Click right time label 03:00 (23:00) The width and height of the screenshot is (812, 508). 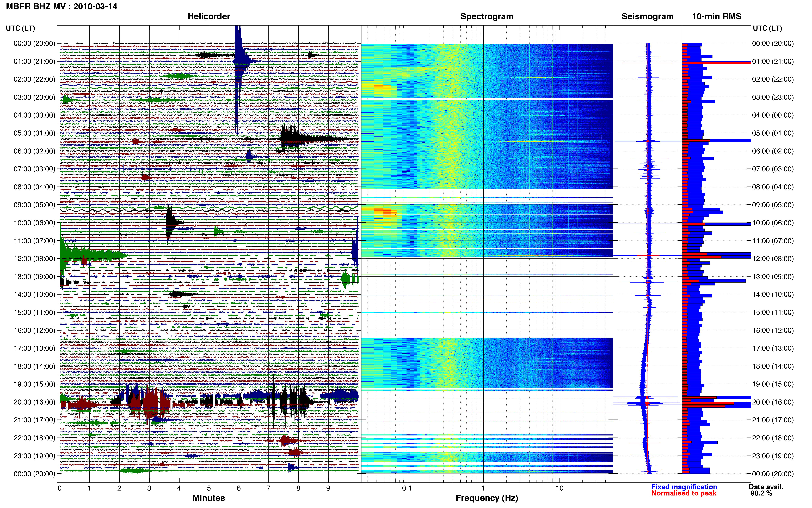pyautogui.click(x=773, y=97)
